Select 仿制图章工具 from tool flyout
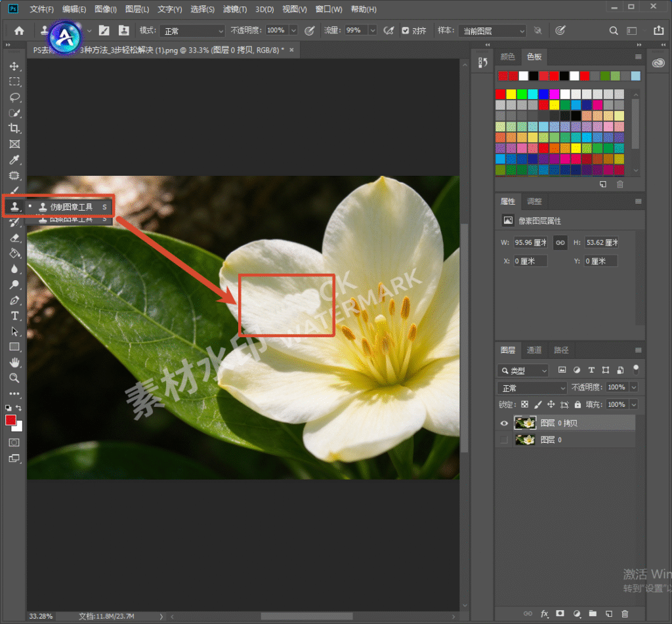The width and height of the screenshot is (672, 624). 71,207
